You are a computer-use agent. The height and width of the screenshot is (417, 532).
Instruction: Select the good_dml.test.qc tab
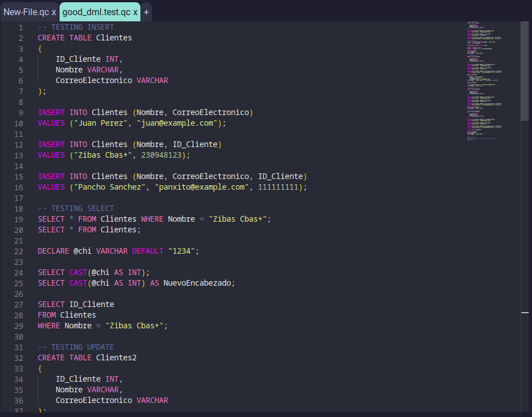coord(97,12)
